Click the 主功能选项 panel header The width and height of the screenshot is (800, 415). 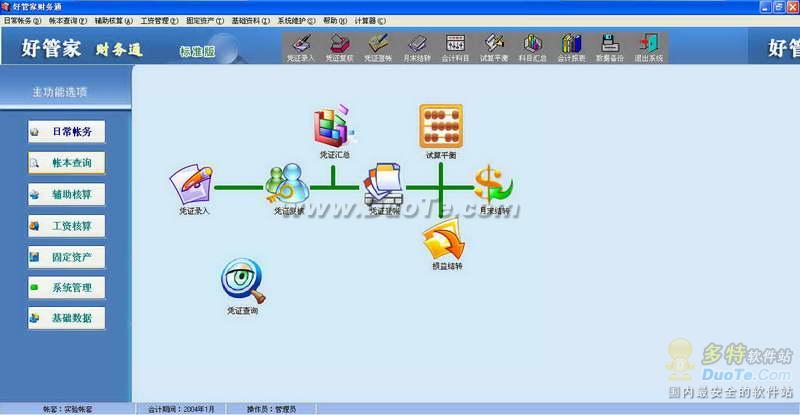click(60, 92)
